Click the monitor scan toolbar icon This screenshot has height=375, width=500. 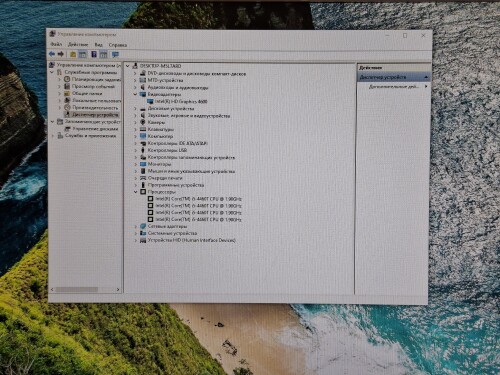(x=115, y=54)
